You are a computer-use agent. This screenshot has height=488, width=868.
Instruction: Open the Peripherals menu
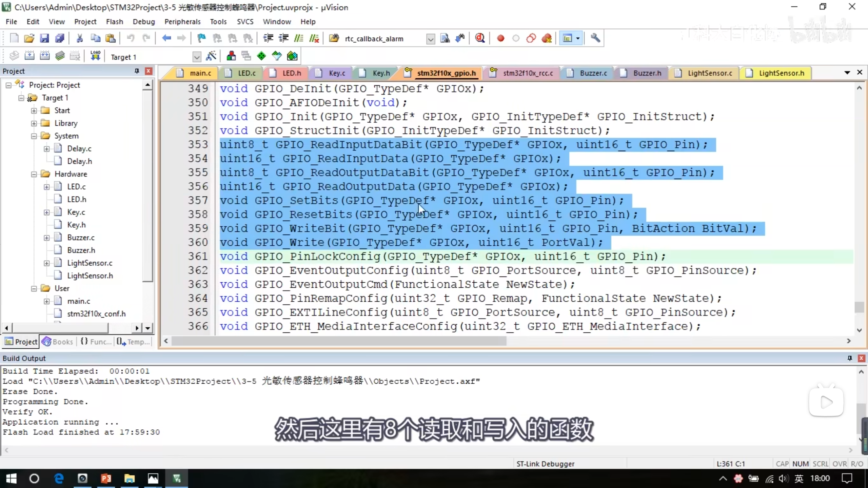point(182,22)
